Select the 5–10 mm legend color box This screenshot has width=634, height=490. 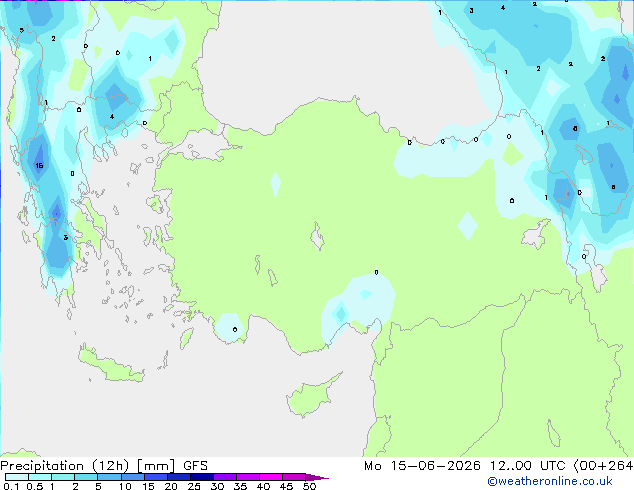coord(109,477)
